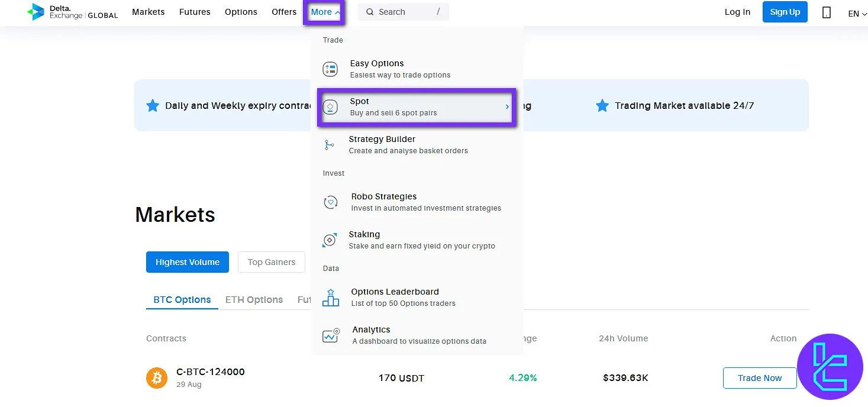This screenshot has height=407, width=868.
Task: Click the C-BTC-124000 contract name
Action: (211, 372)
